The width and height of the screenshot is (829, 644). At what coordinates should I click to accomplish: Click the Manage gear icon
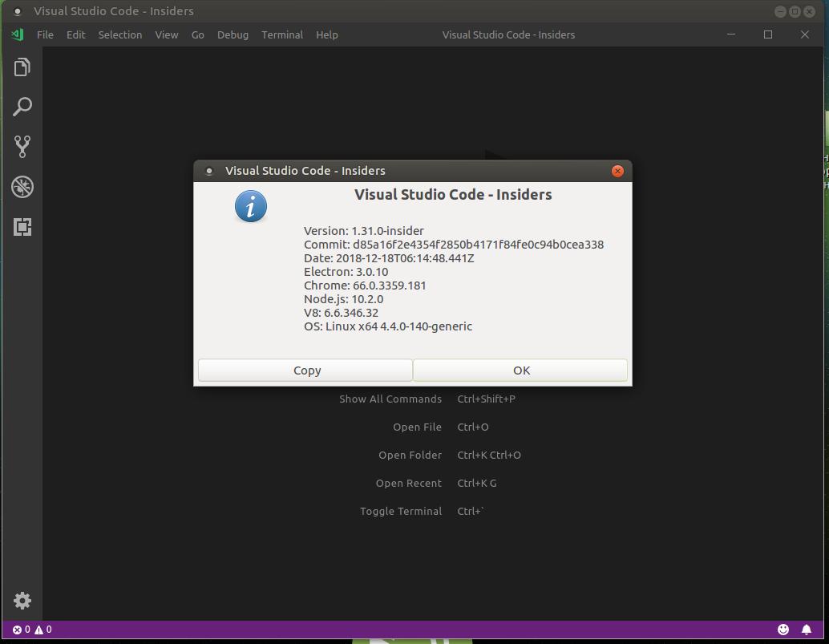pos(22,601)
